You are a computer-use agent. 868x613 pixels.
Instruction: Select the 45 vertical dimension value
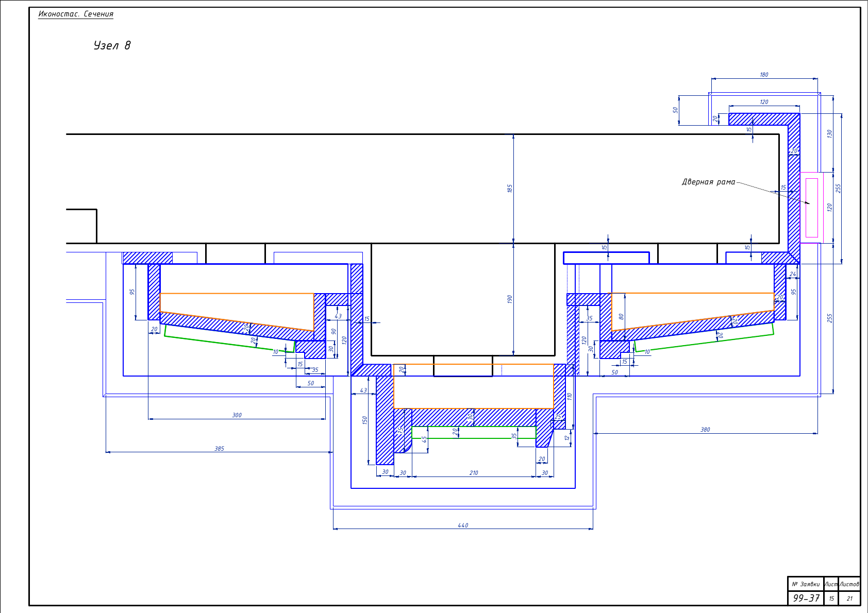pyautogui.click(x=424, y=440)
